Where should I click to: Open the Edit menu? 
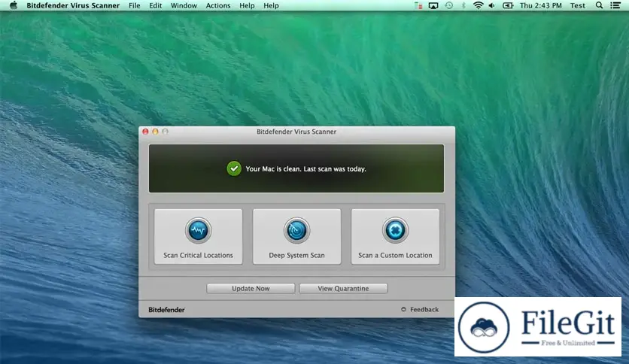(156, 5)
